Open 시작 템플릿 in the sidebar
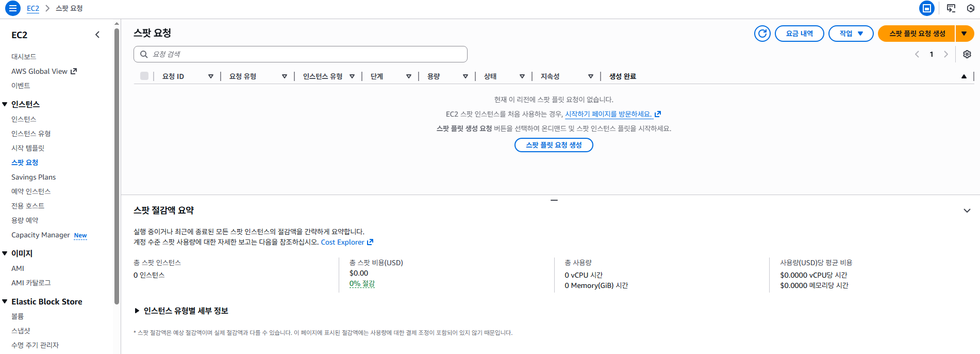This screenshot has height=354, width=980. click(x=28, y=148)
